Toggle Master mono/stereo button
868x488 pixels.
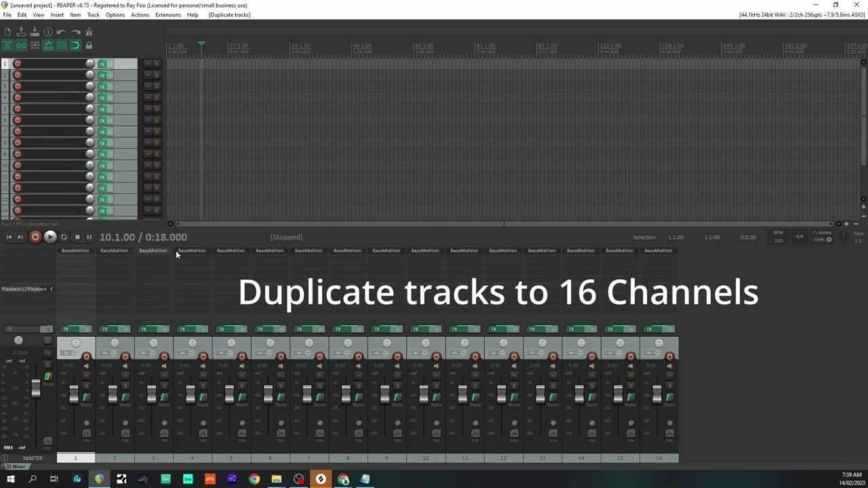point(47,340)
